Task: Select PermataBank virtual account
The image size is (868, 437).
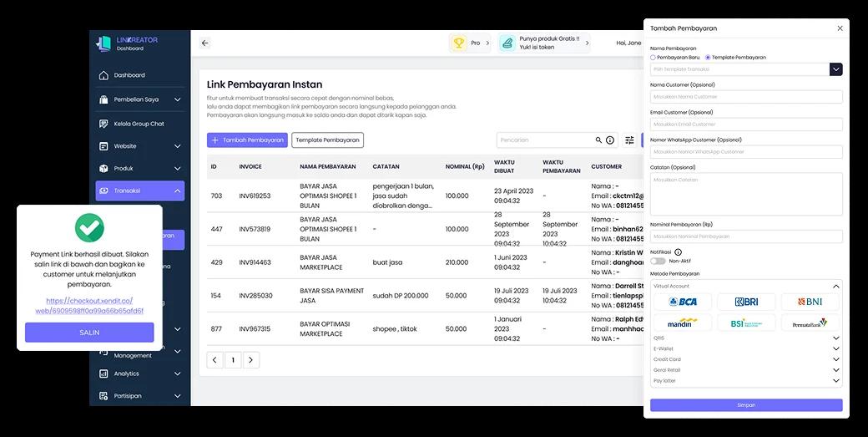Action: pyautogui.click(x=810, y=323)
